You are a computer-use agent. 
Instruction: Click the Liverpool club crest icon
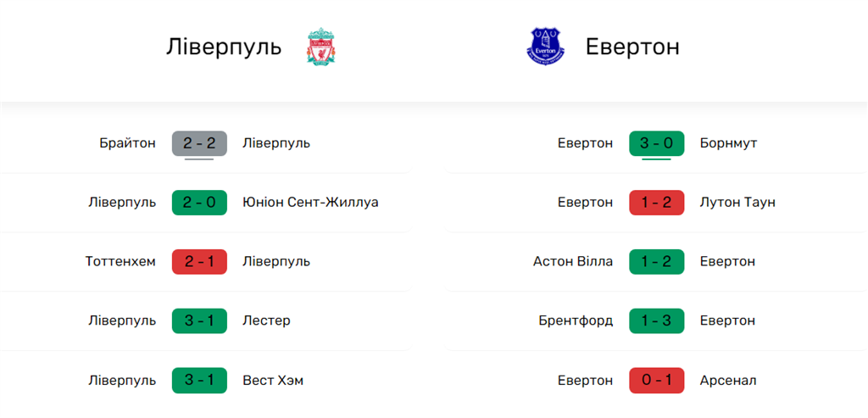[322, 47]
